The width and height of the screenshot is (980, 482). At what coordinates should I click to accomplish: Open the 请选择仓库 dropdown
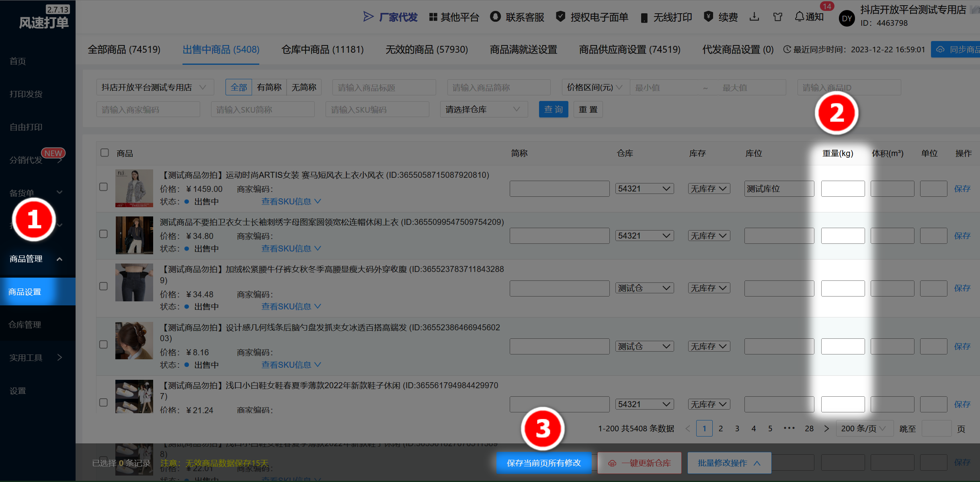[x=484, y=109]
